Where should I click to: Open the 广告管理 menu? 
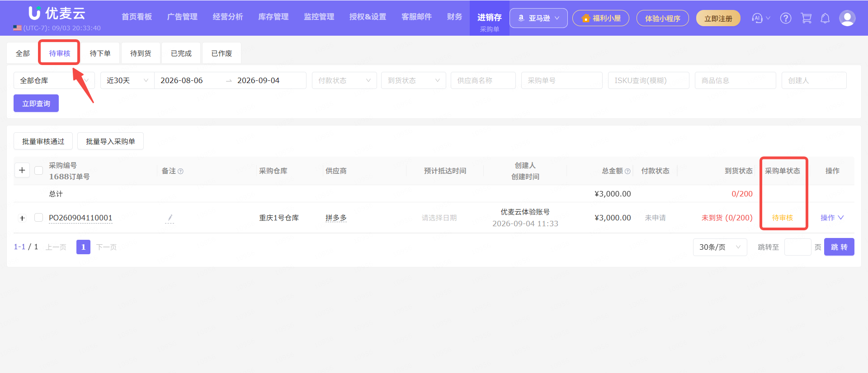coord(182,17)
